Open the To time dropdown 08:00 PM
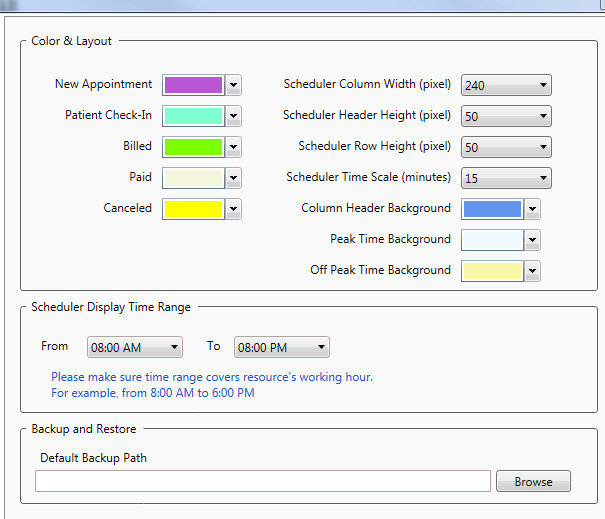This screenshot has height=519, width=605. pos(282,347)
